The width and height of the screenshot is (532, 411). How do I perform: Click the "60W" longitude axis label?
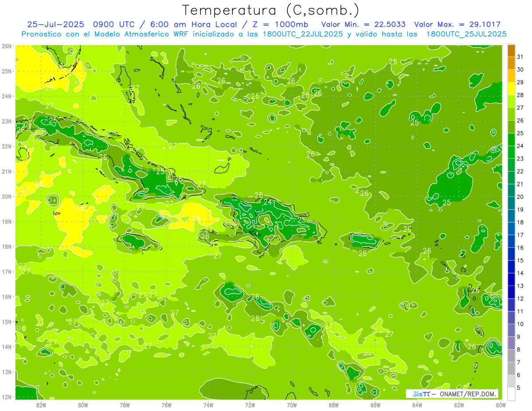coord(501,405)
